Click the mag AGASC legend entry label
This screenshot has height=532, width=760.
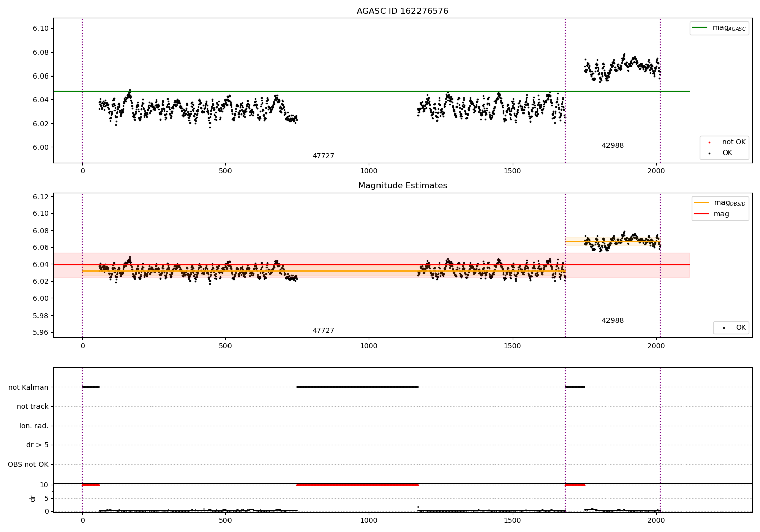(x=729, y=28)
